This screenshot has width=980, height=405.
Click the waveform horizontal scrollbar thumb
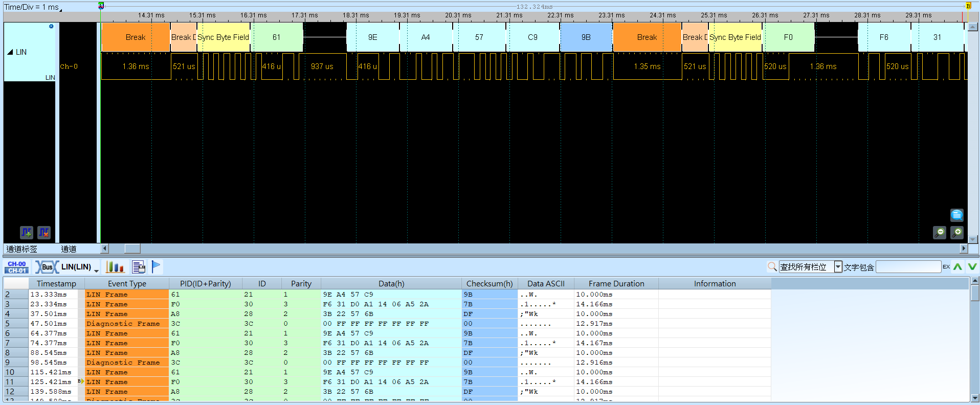click(x=132, y=249)
